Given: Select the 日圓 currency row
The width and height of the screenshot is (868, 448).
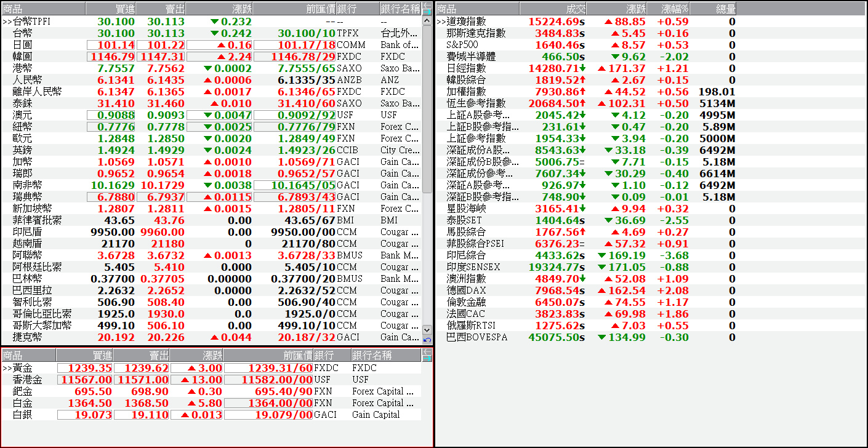Looking at the screenshot, I should point(211,45).
